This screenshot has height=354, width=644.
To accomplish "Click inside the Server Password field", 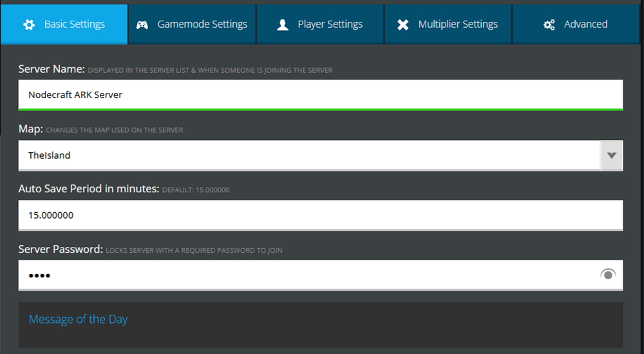I will [x=309, y=275].
